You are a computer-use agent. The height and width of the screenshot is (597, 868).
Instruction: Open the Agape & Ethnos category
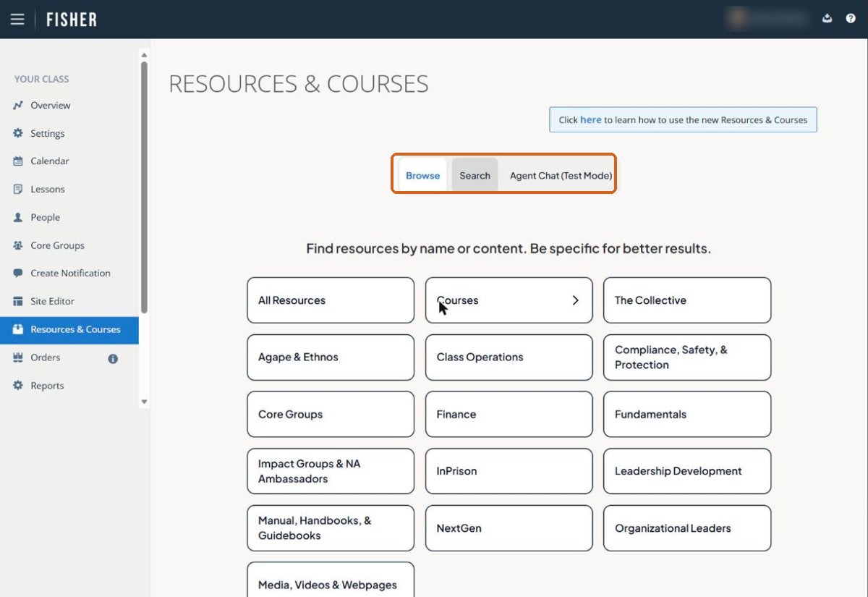pos(331,357)
